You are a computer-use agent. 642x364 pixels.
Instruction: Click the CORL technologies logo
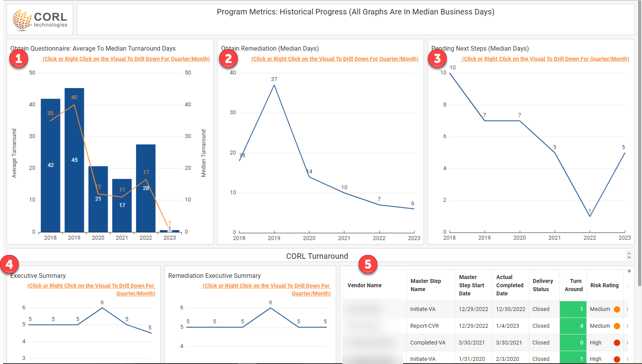(x=40, y=19)
